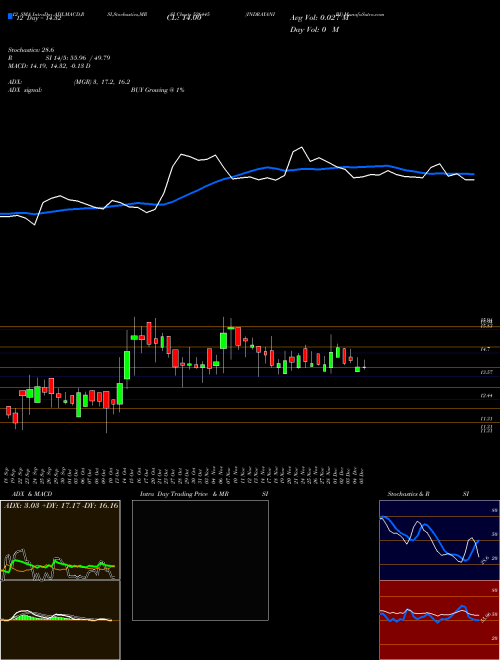Click the 'Stochastics & R SI' panel title
The height and width of the screenshot is (660, 500).
tap(428, 494)
